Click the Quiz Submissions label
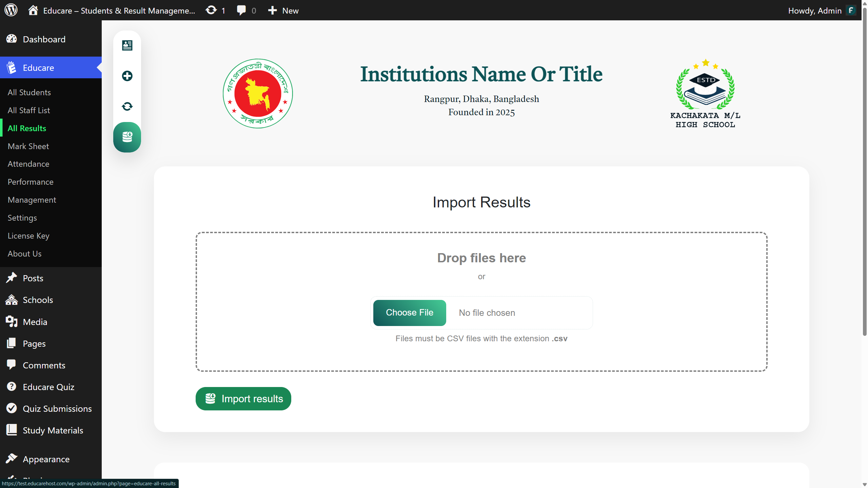The height and width of the screenshot is (488, 868). click(x=57, y=408)
